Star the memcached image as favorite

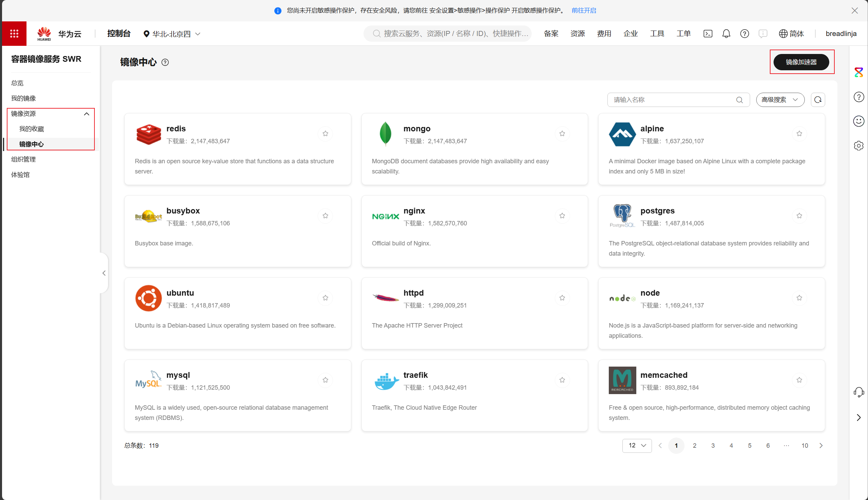pos(799,380)
